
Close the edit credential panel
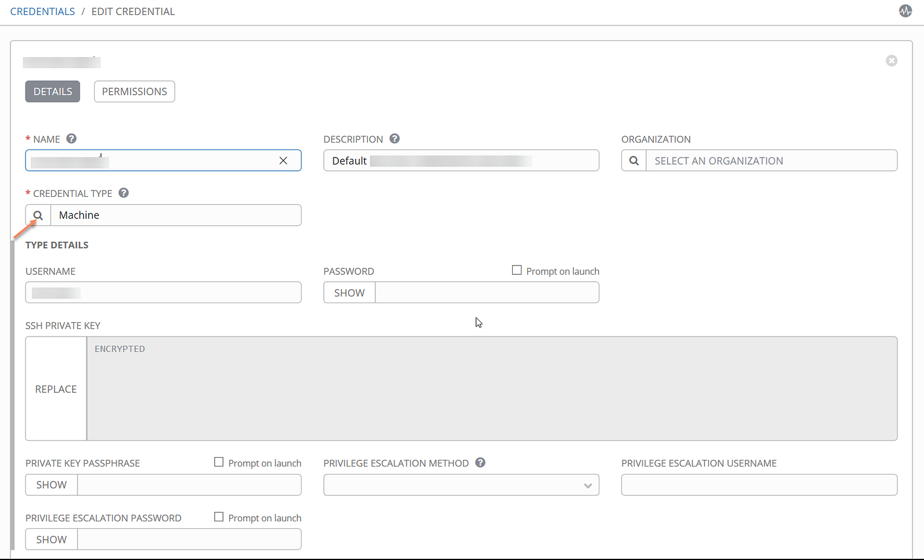[891, 61]
